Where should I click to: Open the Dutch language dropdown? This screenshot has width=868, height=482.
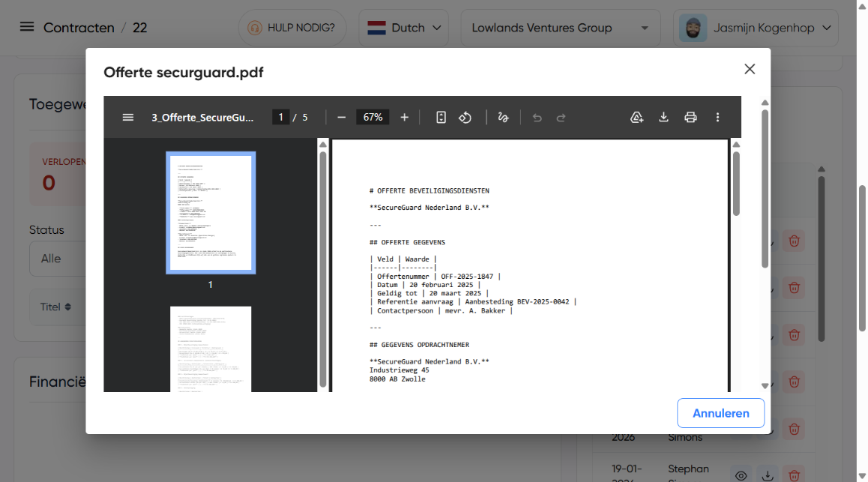403,28
